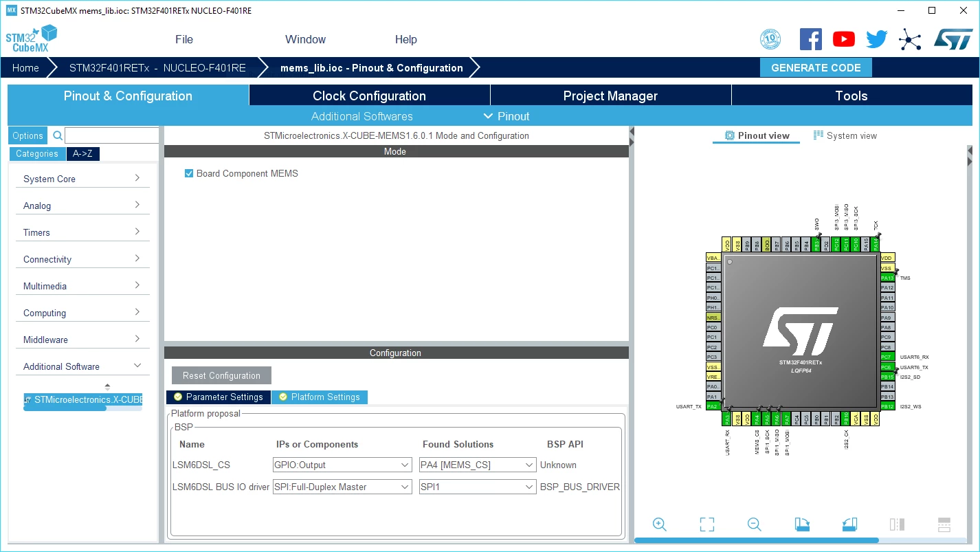Open GPIO:Output dropdown for LSM6DSL_CS

pos(343,465)
